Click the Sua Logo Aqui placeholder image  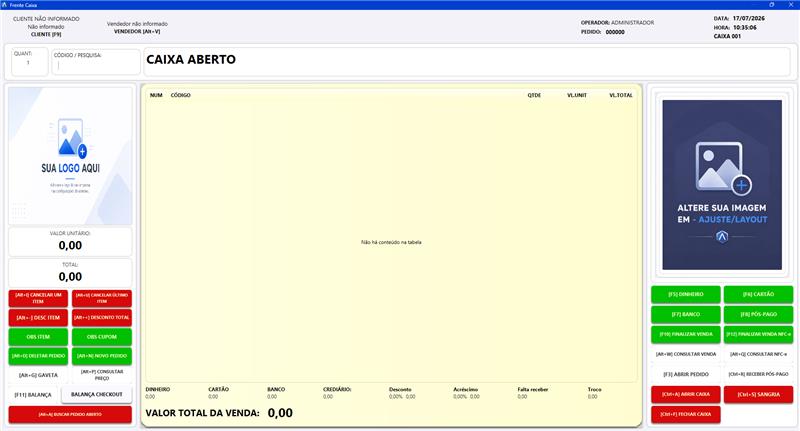click(70, 156)
